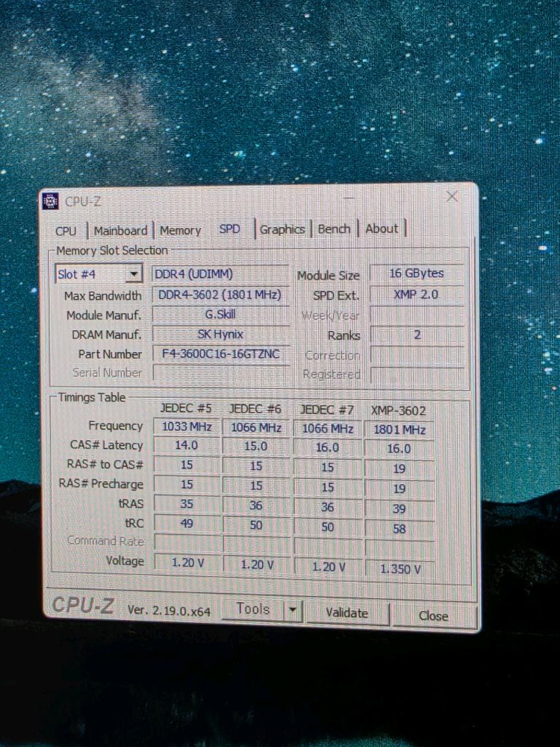560x747 pixels.
Task: Click the Ranks value 2
Action: pyautogui.click(x=417, y=335)
